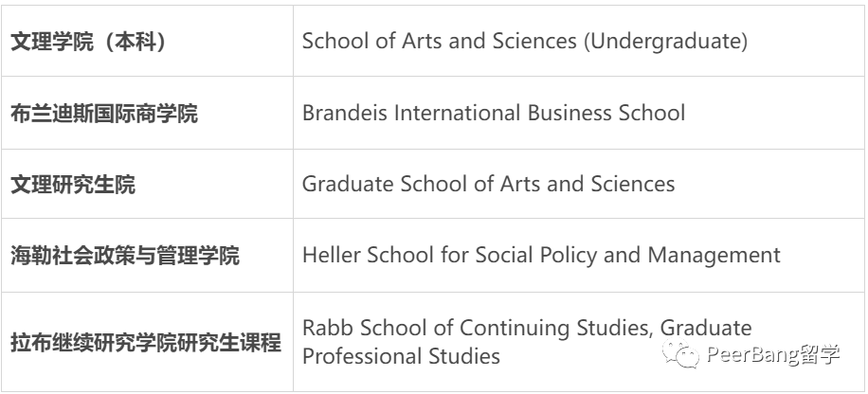868x394 pixels.
Task: Click the word Rabb in last row
Action: click(x=328, y=328)
